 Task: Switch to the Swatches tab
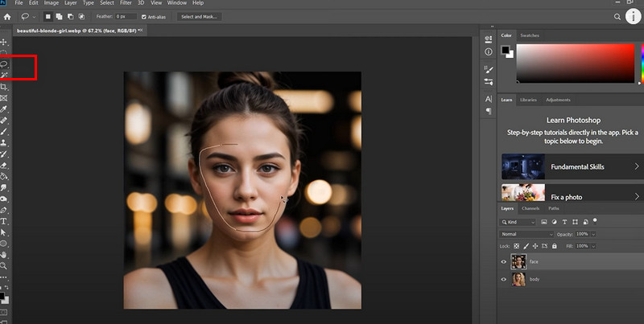530,35
